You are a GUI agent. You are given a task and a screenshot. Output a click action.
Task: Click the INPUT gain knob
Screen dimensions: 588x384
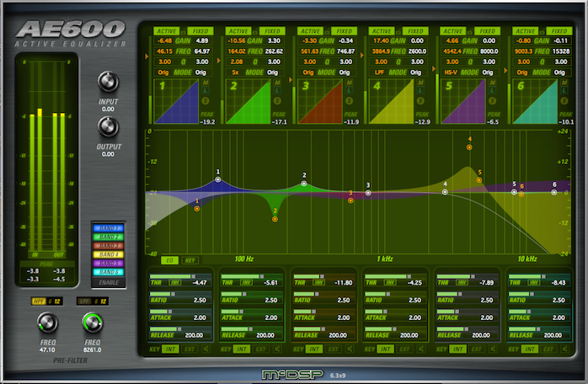pos(108,82)
